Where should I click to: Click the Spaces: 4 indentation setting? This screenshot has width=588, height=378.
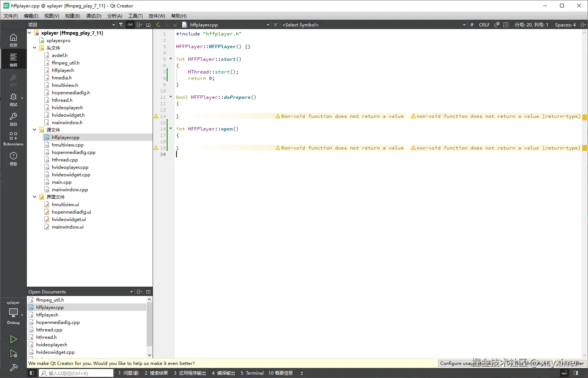pyautogui.click(x=565, y=25)
